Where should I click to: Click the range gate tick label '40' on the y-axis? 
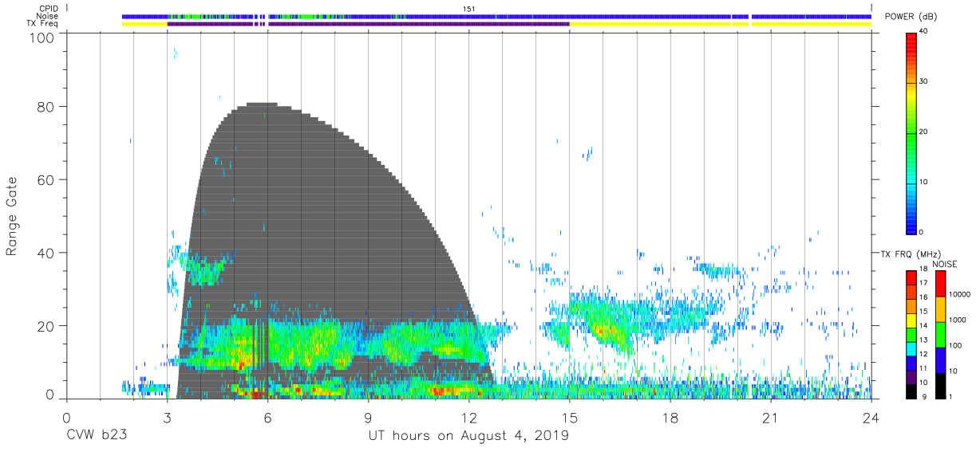[x=47, y=253]
